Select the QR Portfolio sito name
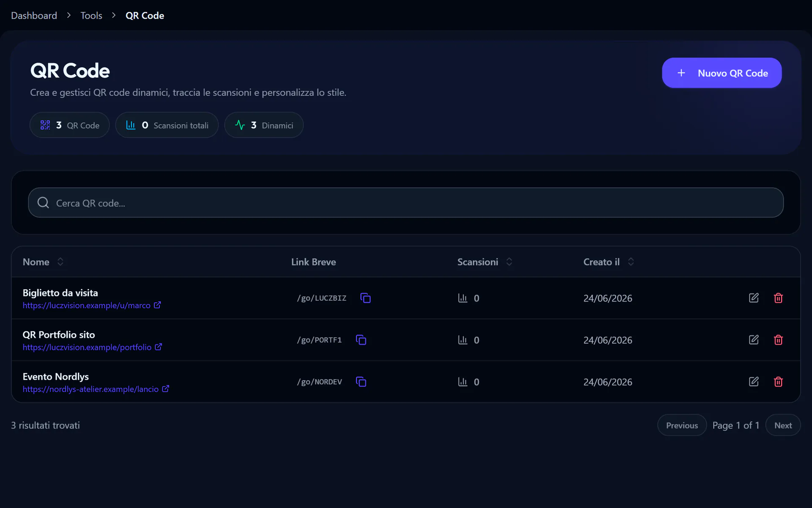The height and width of the screenshot is (508, 812). coord(59,335)
